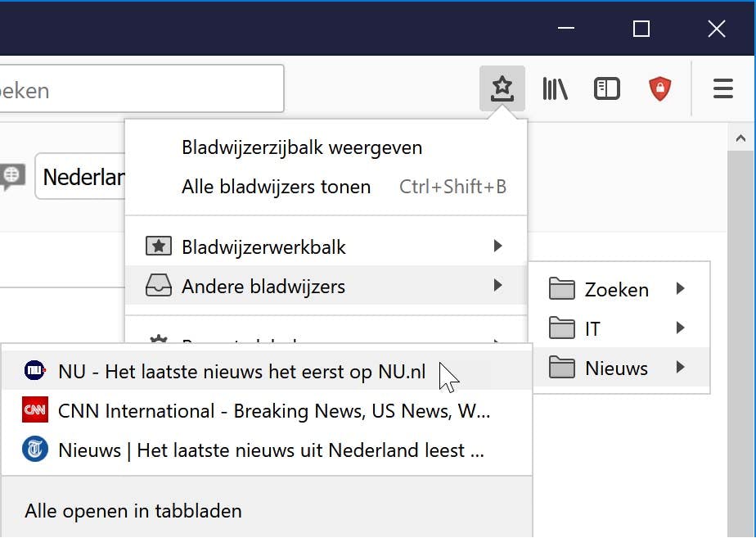The image size is (756, 538).
Task: Click Alle openen in tabbladen
Action: point(133,511)
